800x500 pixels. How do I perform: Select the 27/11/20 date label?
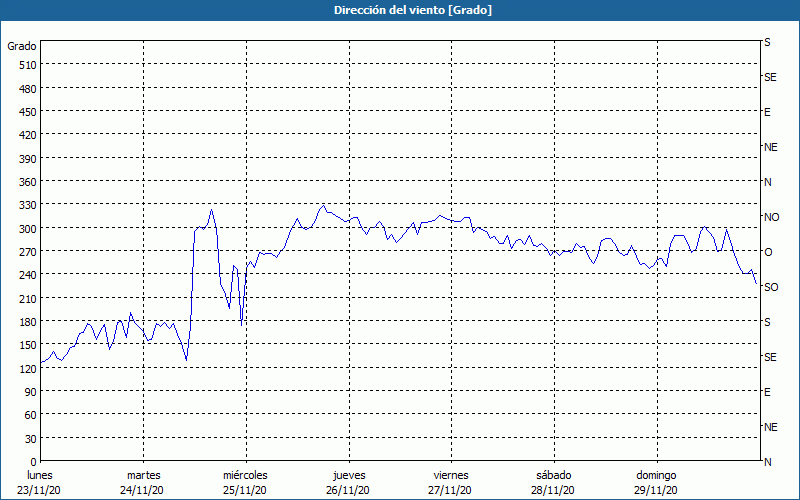451,490
